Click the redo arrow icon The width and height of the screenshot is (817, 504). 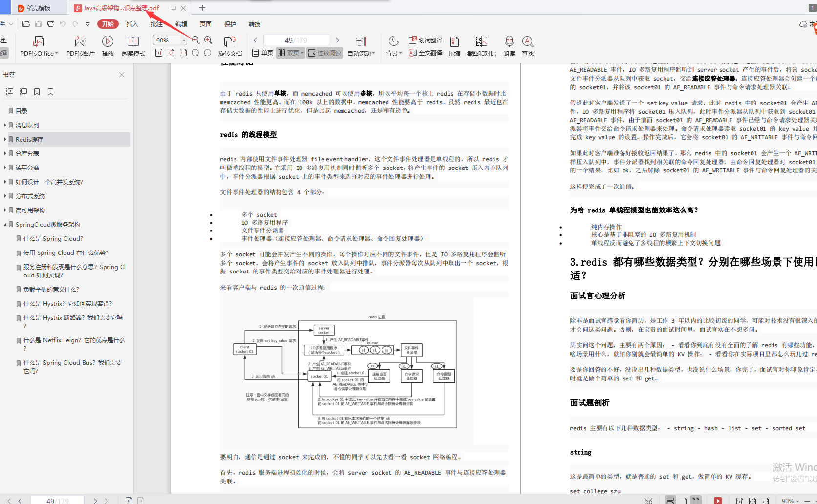tap(75, 24)
